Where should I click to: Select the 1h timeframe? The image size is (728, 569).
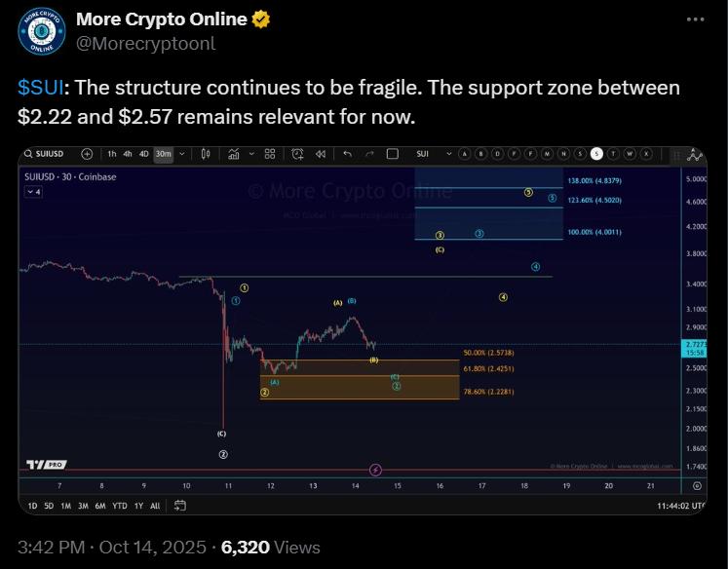point(112,154)
